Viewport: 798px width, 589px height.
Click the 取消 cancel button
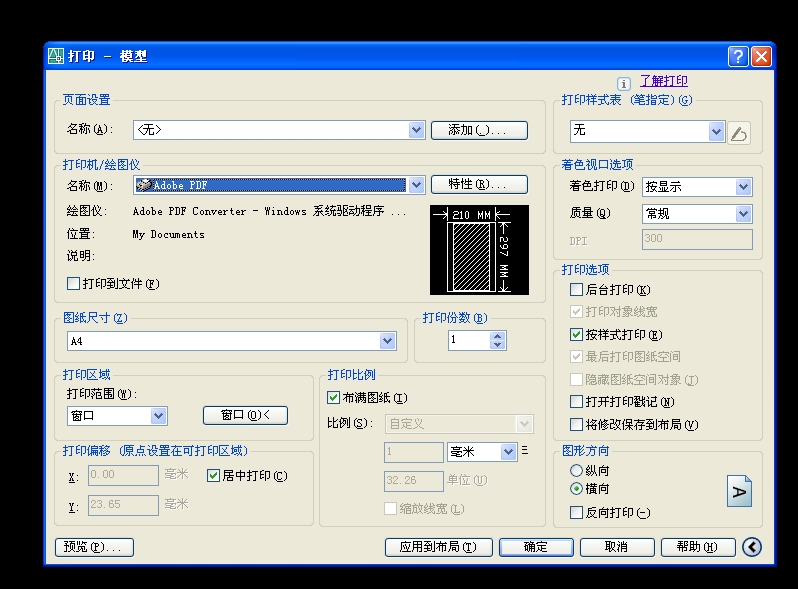[x=617, y=547]
